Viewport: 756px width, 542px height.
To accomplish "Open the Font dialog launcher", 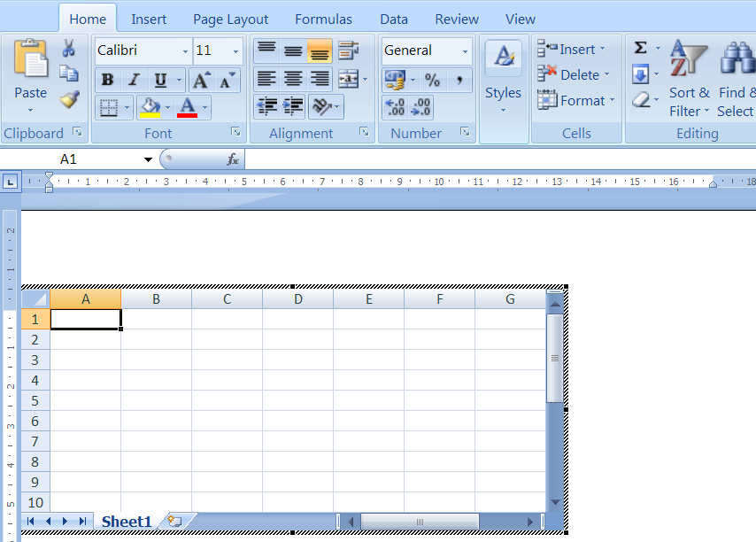I will [x=235, y=132].
